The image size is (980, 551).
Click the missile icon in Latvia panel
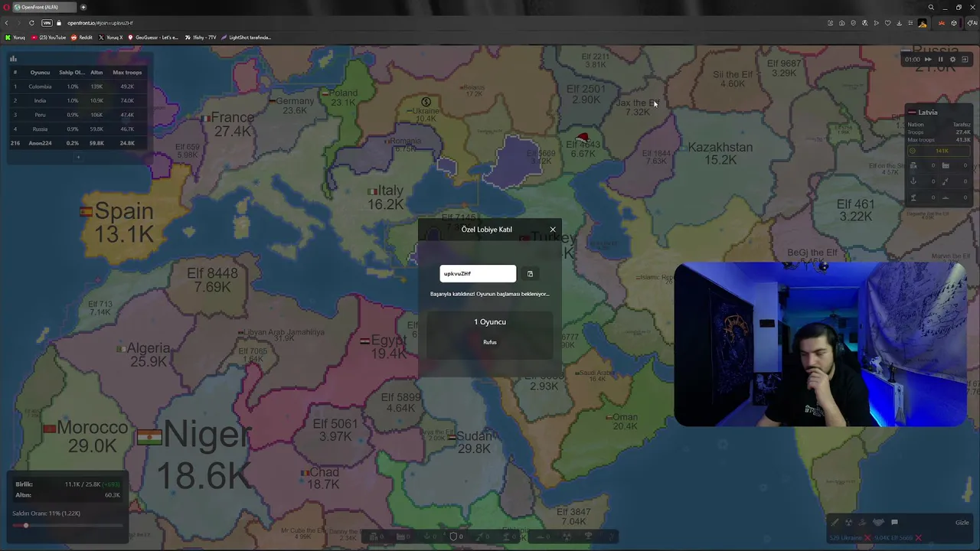[946, 181]
